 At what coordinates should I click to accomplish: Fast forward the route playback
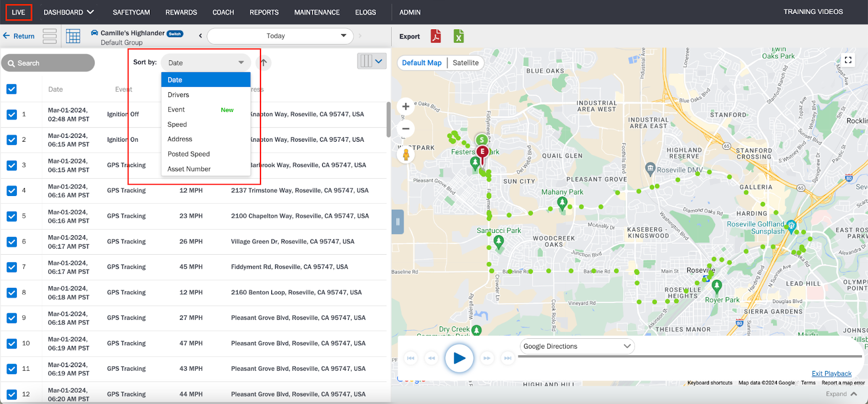pos(487,358)
